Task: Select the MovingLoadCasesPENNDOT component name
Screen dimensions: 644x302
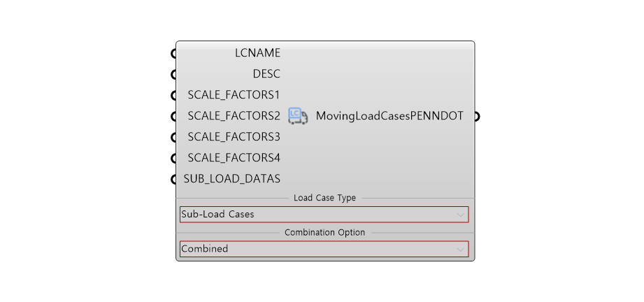Action: tap(389, 116)
